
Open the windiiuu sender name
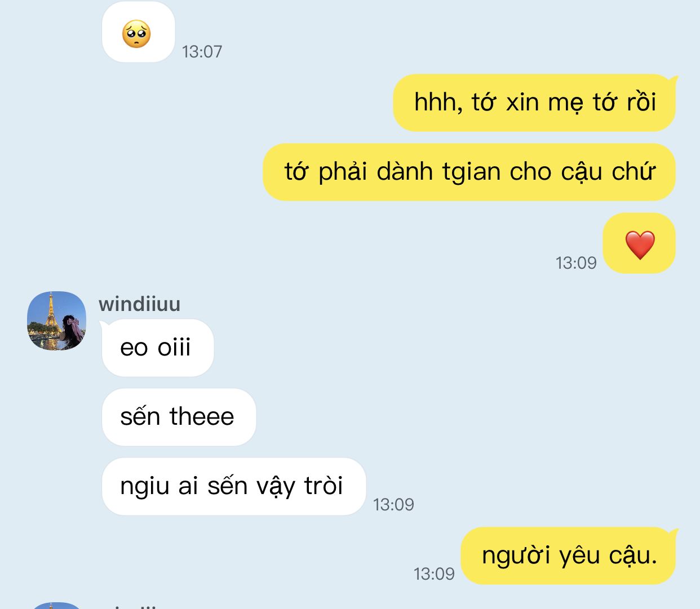coord(139,304)
